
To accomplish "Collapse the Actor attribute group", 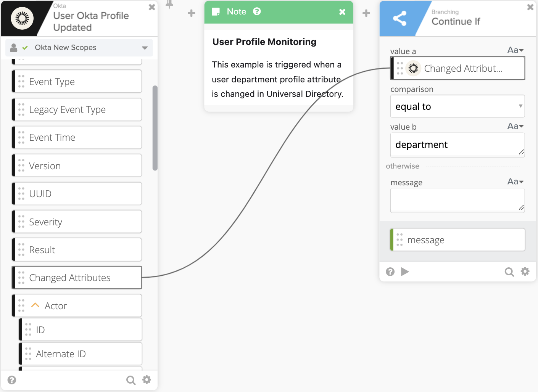I will point(35,305).
